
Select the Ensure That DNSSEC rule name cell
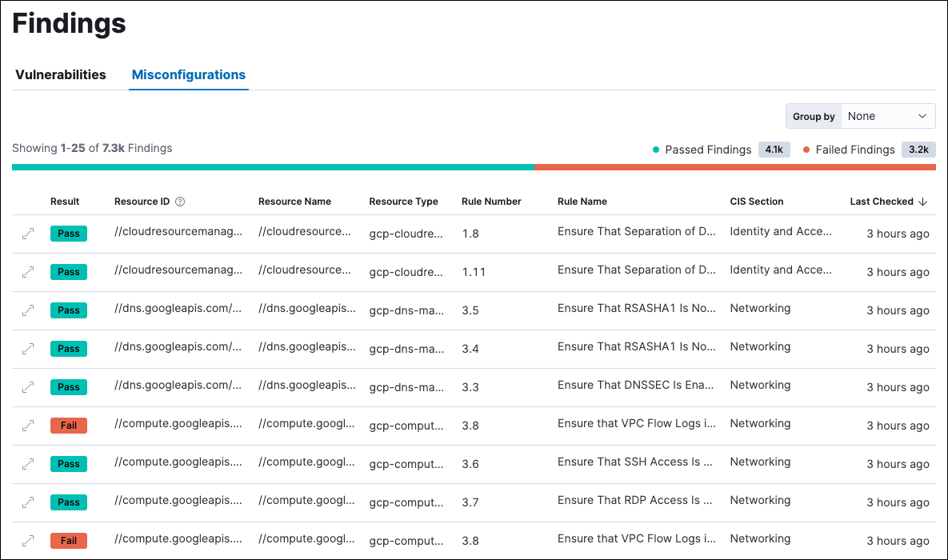636,386
